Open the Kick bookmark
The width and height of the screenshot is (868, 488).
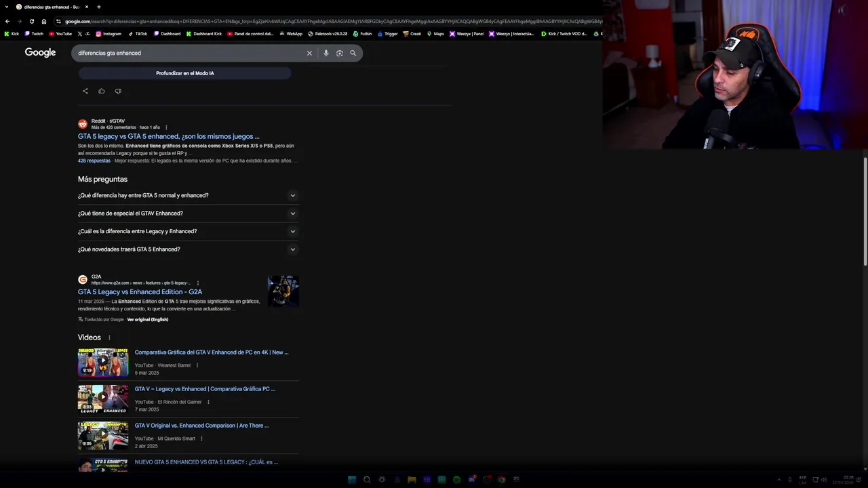click(12, 34)
